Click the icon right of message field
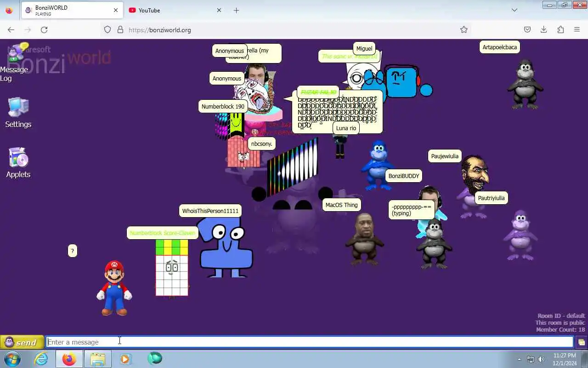Image resolution: width=588 pixels, height=368 pixels. point(581,342)
